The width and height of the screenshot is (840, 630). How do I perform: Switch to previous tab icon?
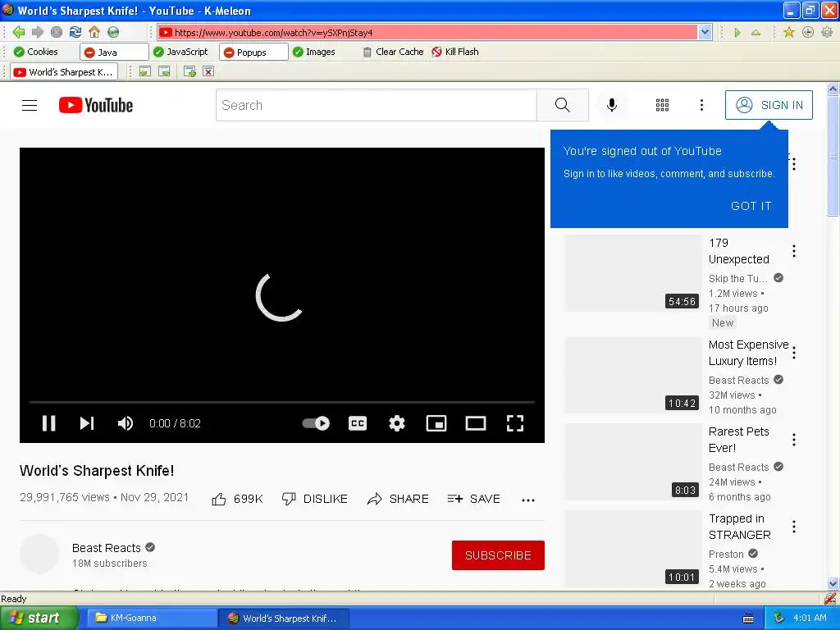(x=144, y=72)
